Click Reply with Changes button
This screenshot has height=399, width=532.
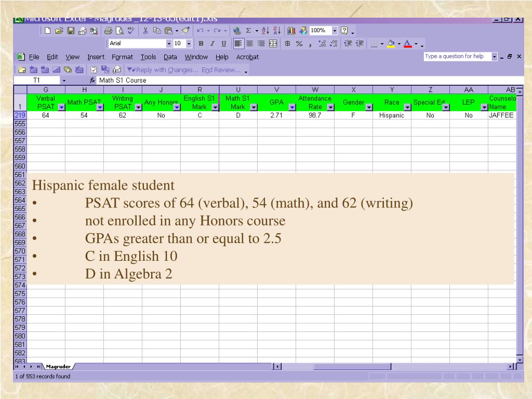click(x=163, y=70)
